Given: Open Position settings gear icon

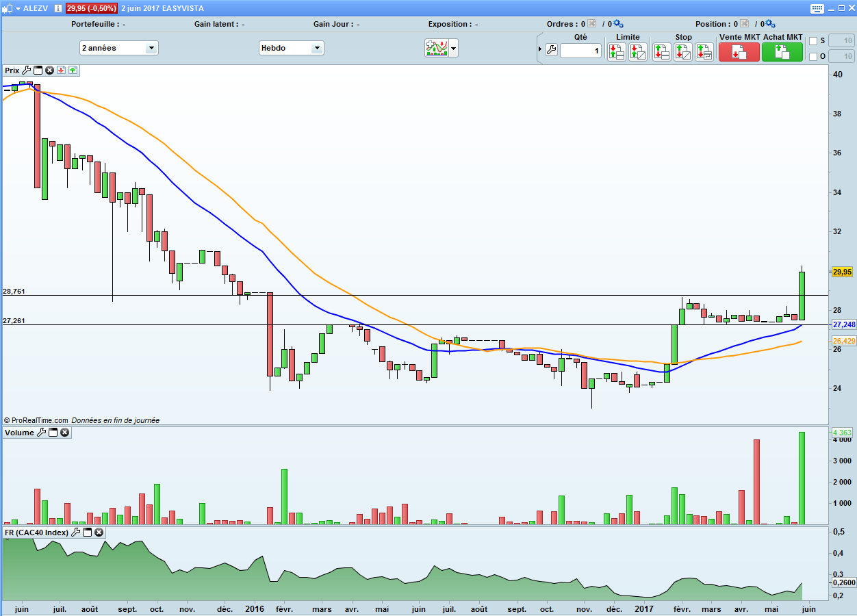Looking at the screenshot, I should pos(769,24).
